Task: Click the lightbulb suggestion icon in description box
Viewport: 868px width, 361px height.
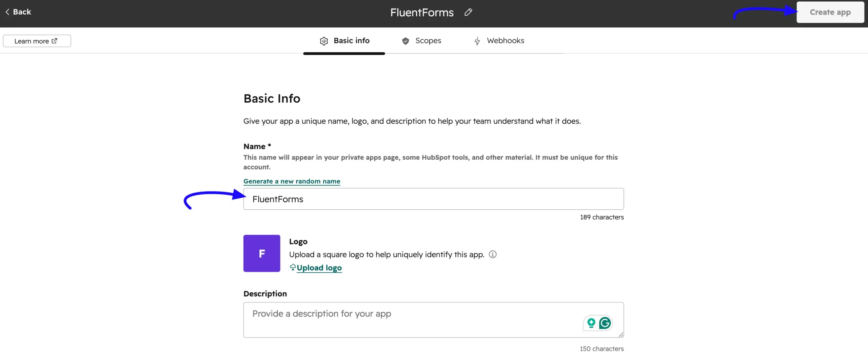Action: [x=591, y=323]
